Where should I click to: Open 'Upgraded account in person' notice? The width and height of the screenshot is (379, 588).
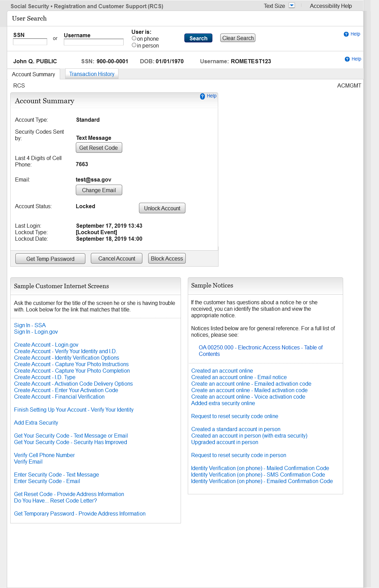225,442
